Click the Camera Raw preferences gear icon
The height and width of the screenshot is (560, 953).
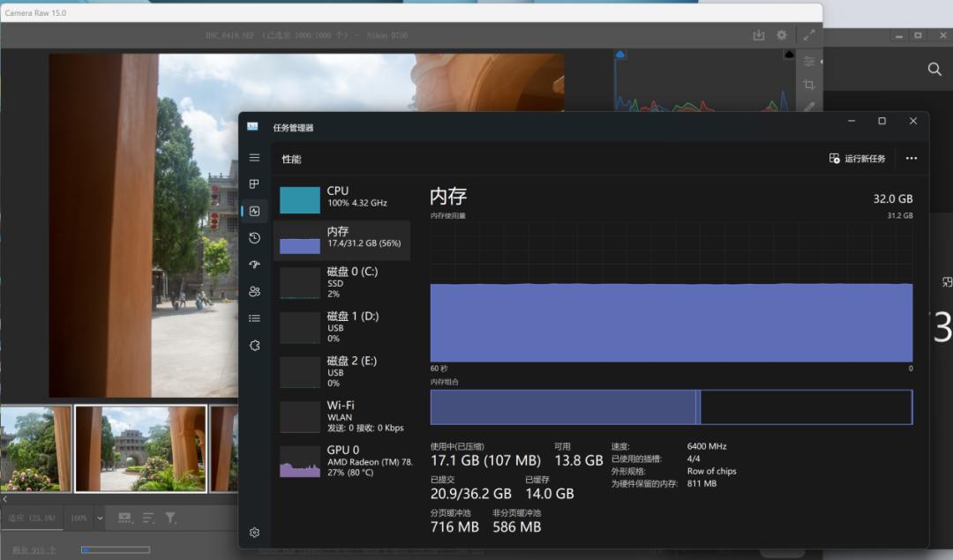(781, 34)
